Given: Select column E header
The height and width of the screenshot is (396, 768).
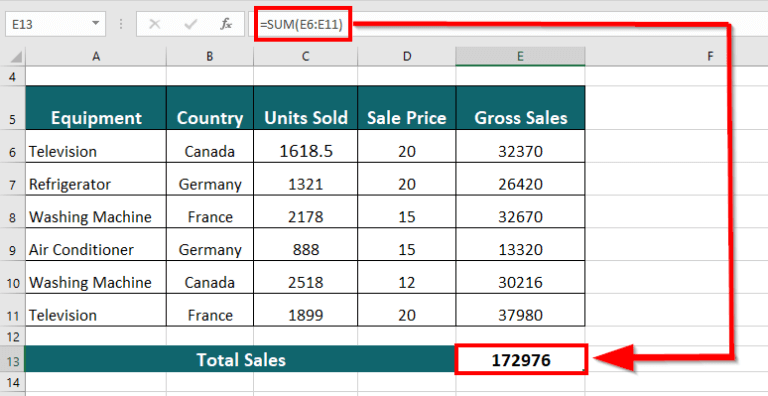Looking at the screenshot, I should point(520,56).
